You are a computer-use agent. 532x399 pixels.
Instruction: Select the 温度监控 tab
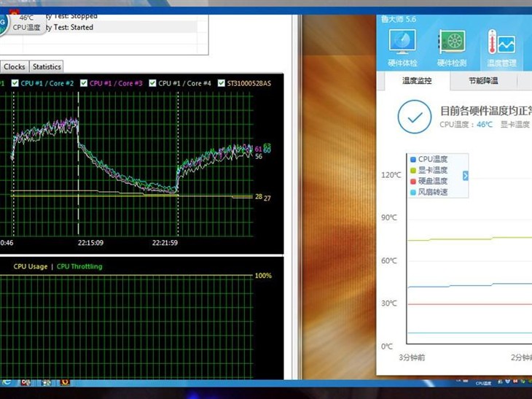point(417,81)
